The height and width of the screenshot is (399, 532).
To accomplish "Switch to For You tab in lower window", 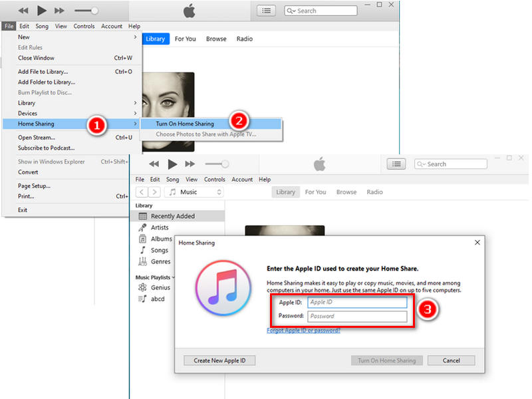I will [x=315, y=192].
